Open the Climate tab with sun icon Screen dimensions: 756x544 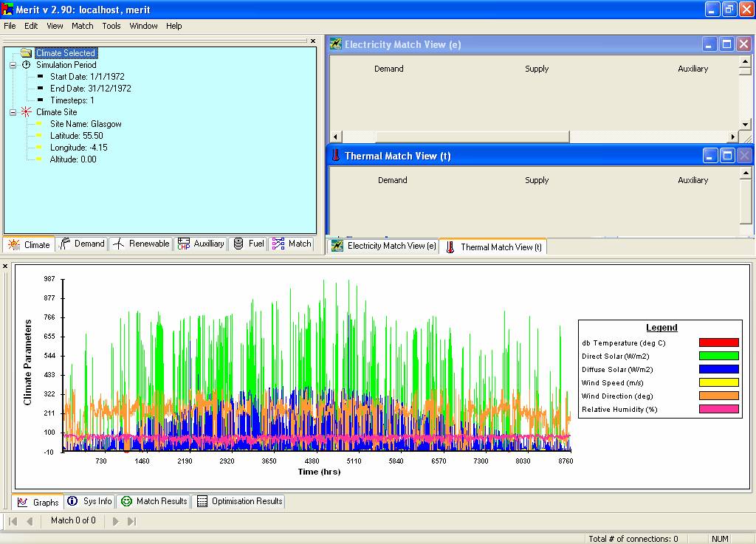click(30, 244)
